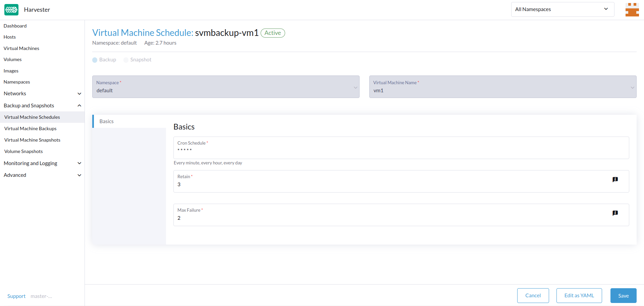Go to Virtual Machine Backups
Viewport: 644px width, 306px height.
coord(31,129)
